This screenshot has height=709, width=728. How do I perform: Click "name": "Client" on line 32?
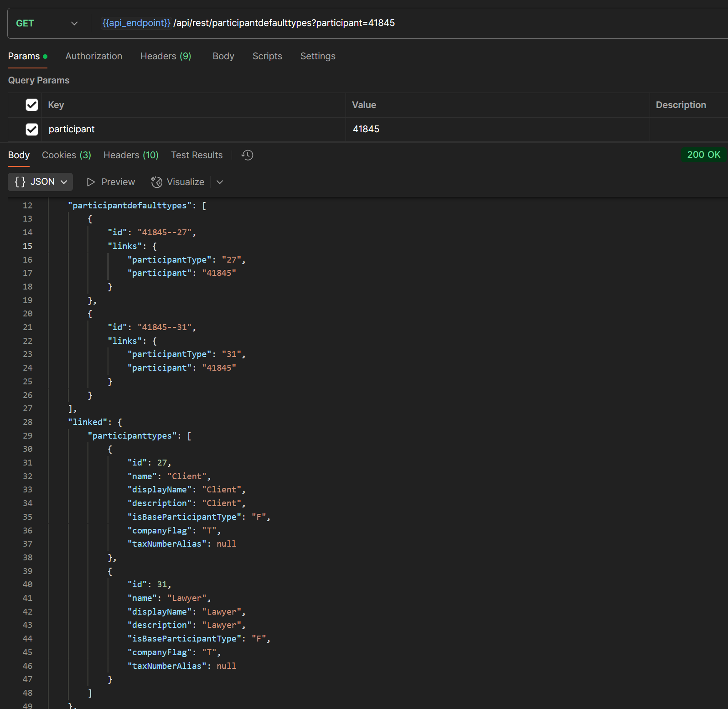(169, 476)
